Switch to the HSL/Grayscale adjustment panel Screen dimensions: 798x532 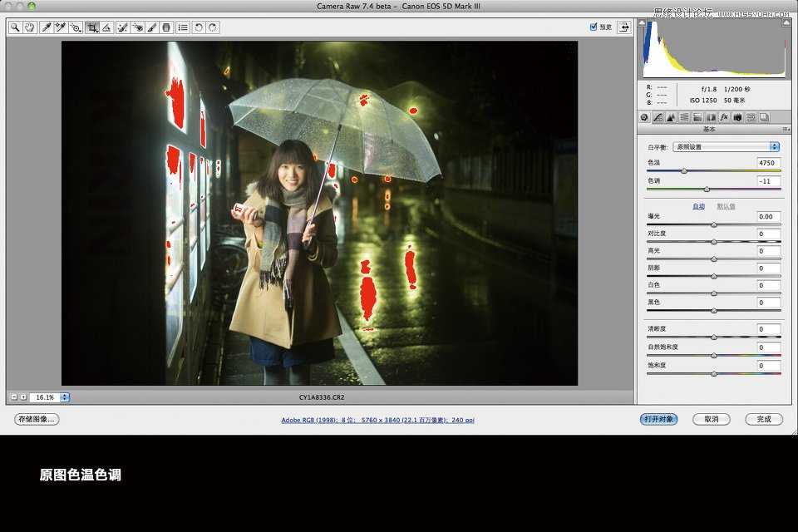pyautogui.click(x=684, y=116)
